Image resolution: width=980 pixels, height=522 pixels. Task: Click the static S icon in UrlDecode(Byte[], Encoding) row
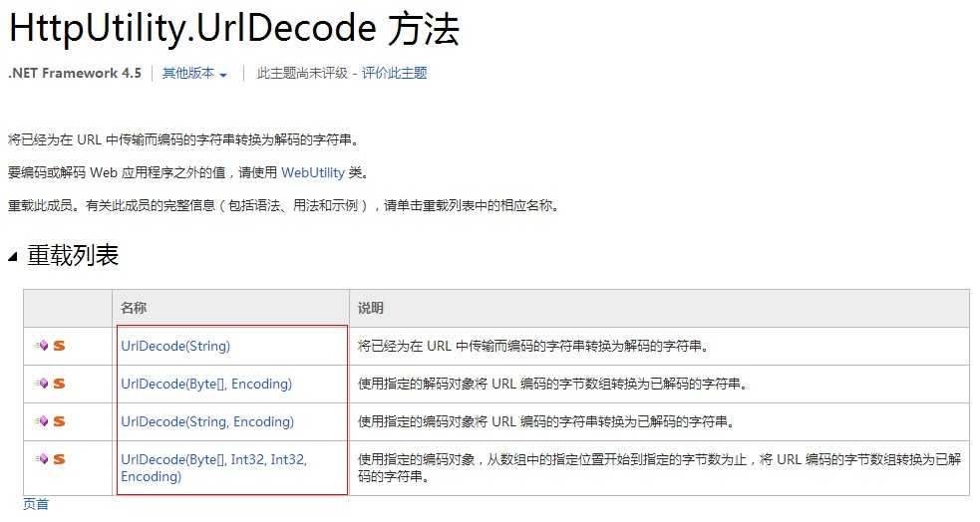point(59,384)
